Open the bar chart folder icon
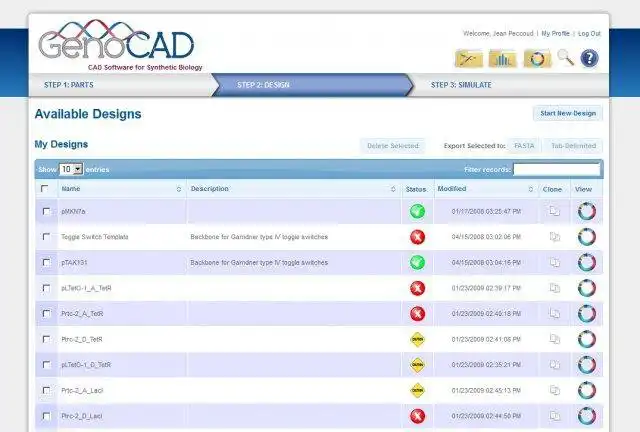Viewport: 640px width, 432px height. (x=502, y=59)
